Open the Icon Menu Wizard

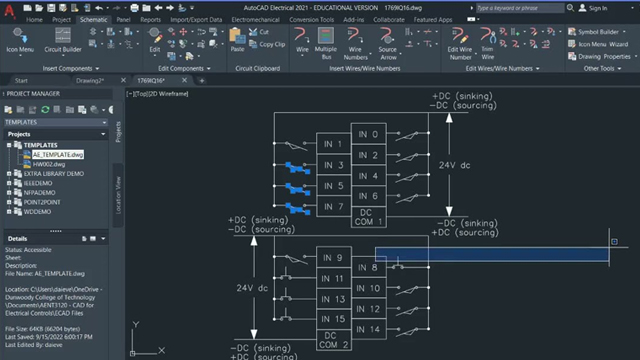[x=598, y=44]
